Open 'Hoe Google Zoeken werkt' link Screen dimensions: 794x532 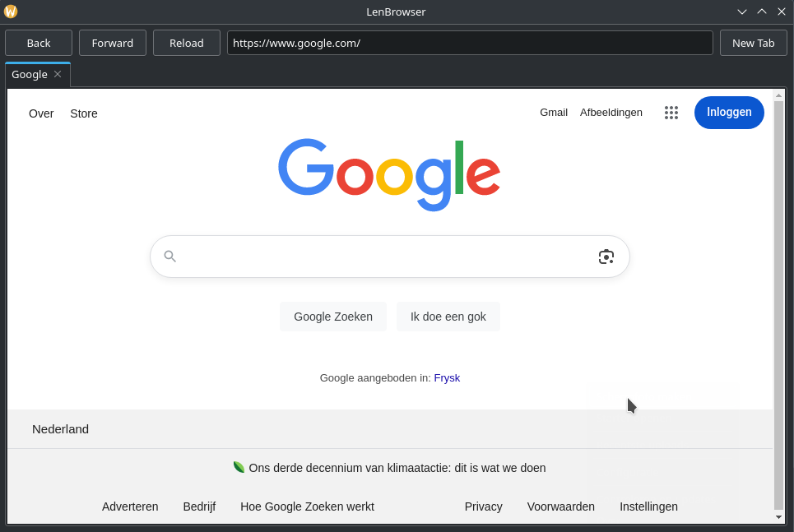pos(308,507)
